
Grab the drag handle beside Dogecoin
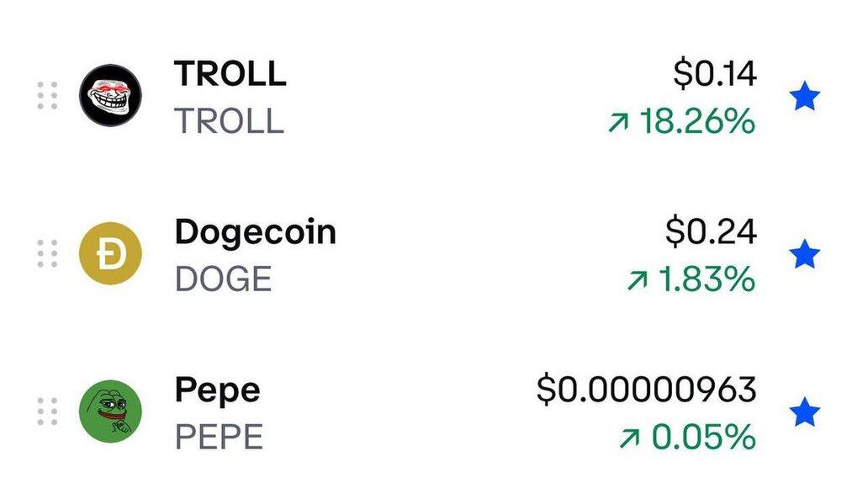(x=47, y=253)
